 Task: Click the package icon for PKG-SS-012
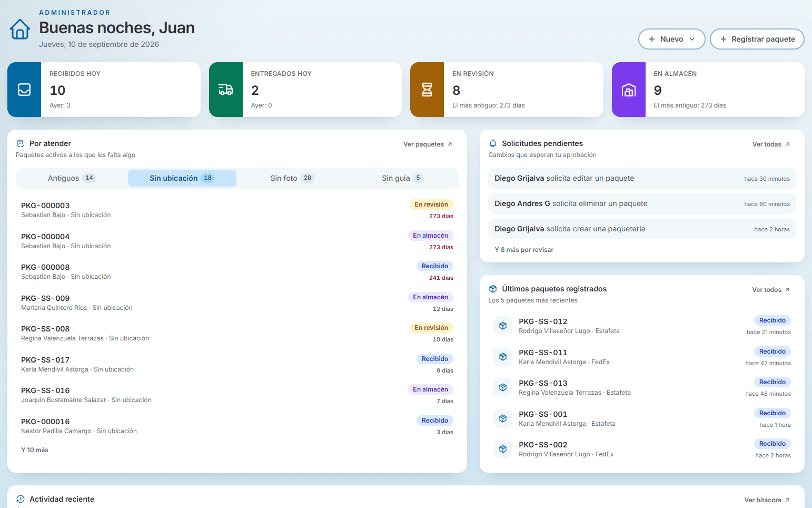(x=503, y=326)
